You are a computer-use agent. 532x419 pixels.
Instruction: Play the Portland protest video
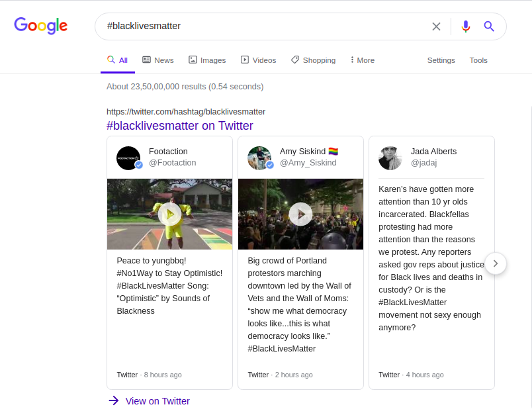pos(300,214)
